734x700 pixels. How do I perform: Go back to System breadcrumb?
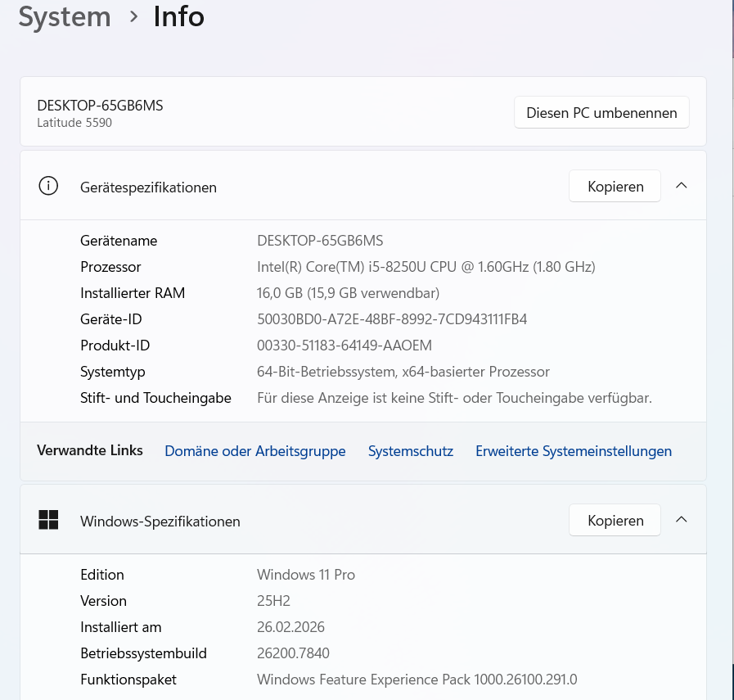(65, 17)
